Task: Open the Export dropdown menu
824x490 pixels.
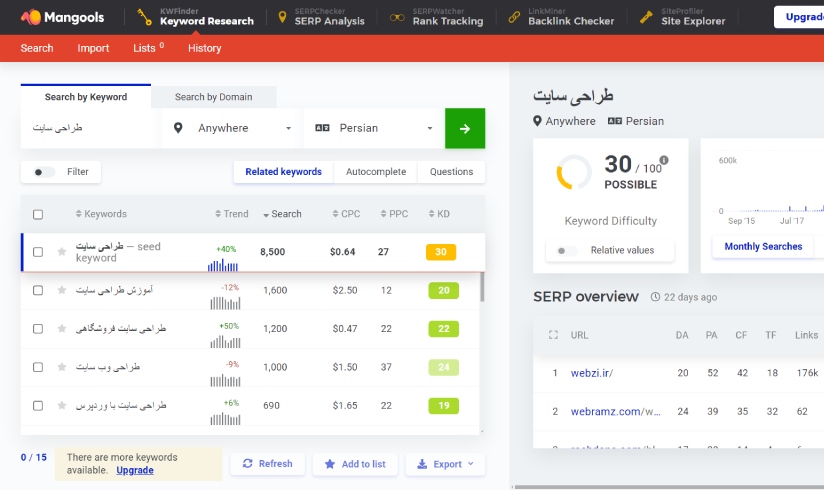Action: click(445, 464)
